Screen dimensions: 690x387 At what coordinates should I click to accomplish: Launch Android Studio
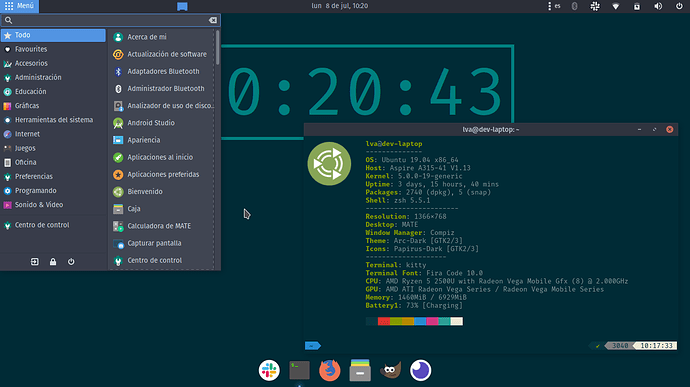(x=162, y=123)
